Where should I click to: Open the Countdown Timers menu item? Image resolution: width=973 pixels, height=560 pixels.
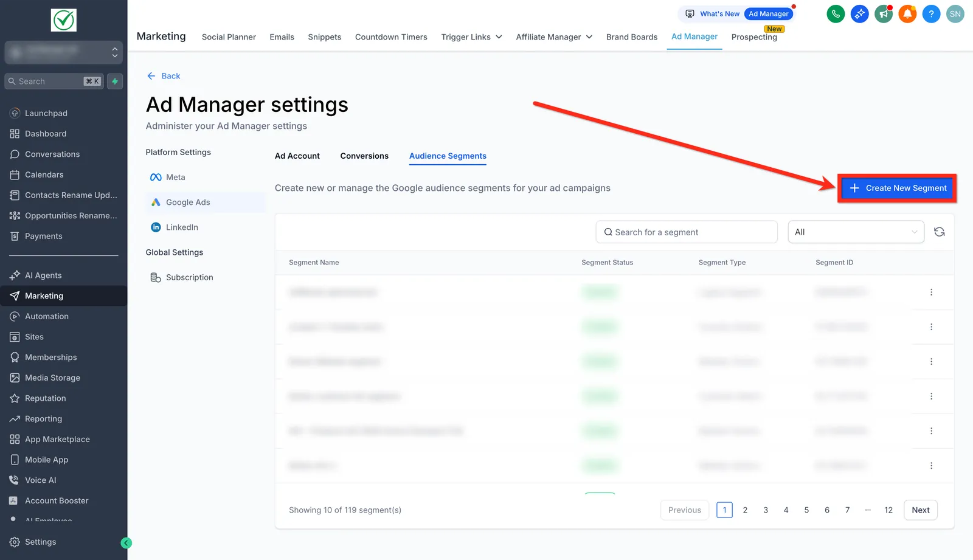coord(391,37)
